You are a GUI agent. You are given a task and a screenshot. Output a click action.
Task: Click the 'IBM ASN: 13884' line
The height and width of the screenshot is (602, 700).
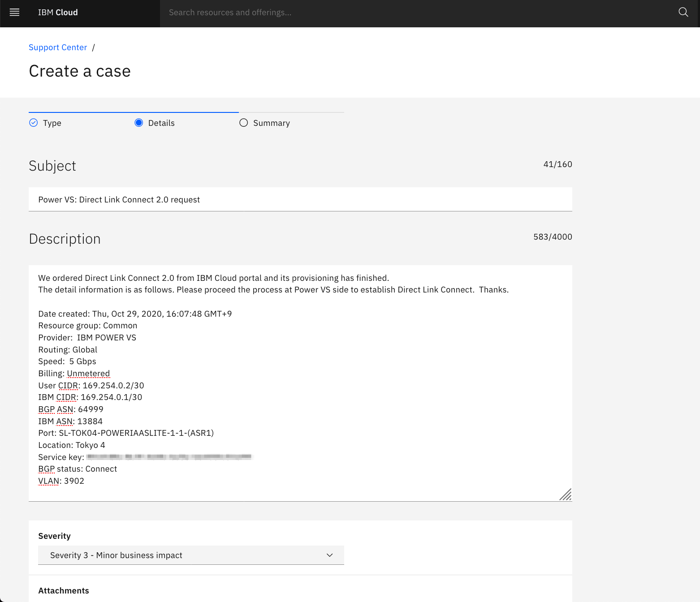[x=70, y=421]
